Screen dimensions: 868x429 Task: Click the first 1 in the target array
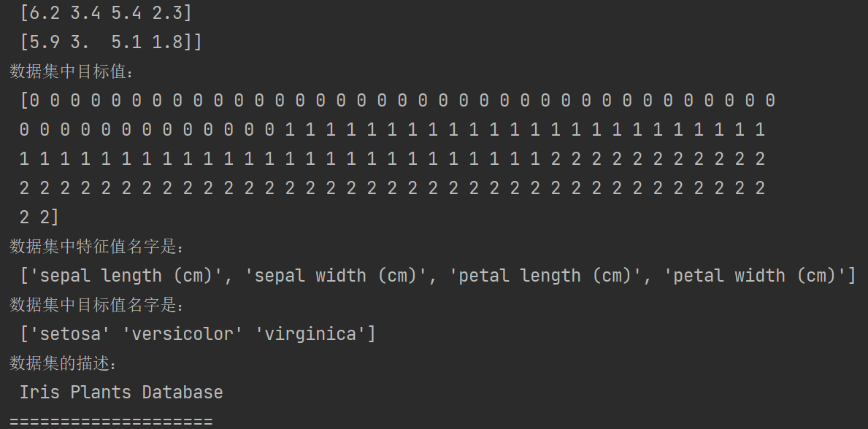coord(290,130)
